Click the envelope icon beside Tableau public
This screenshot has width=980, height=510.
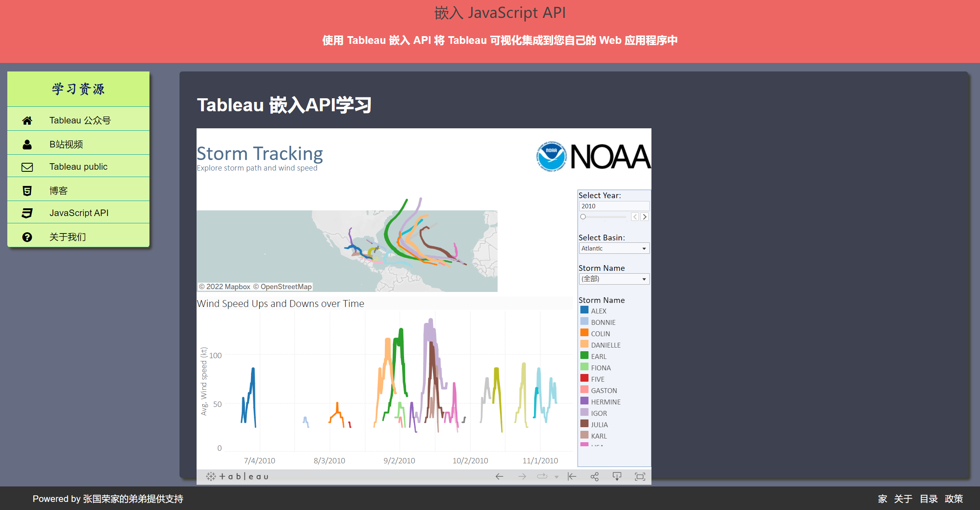click(27, 166)
